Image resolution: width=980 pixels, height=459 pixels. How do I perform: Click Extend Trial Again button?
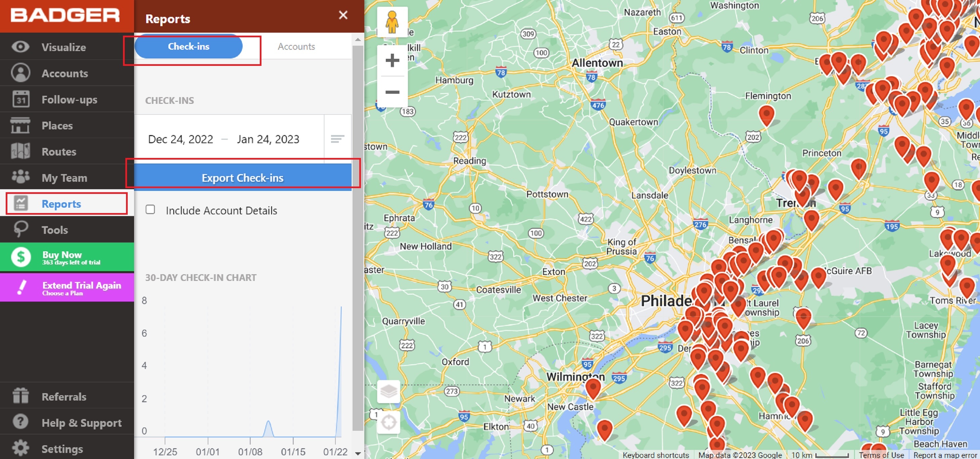[67, 288]
